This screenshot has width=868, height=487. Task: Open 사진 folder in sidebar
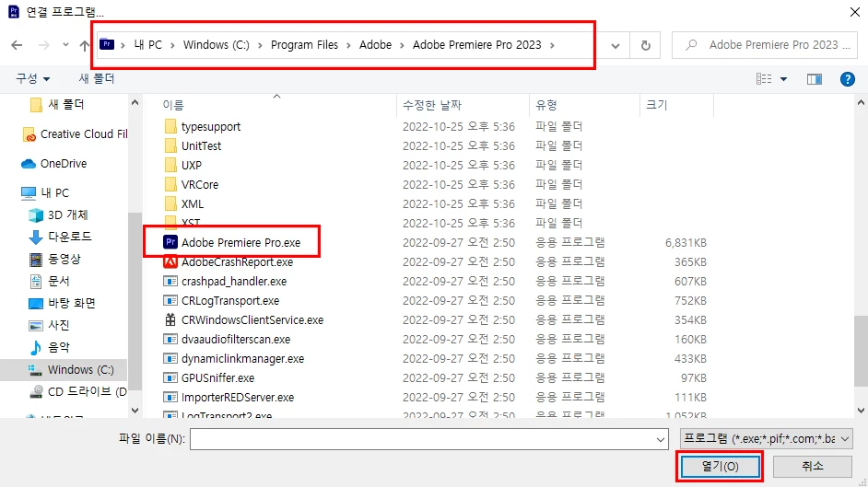[49, 325]
